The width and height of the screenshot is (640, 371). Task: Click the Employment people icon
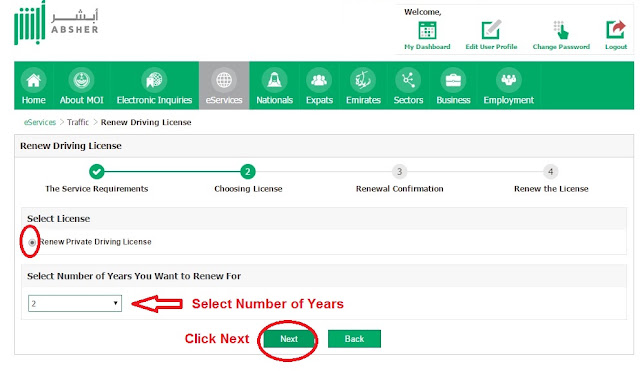tap(509, 80)
